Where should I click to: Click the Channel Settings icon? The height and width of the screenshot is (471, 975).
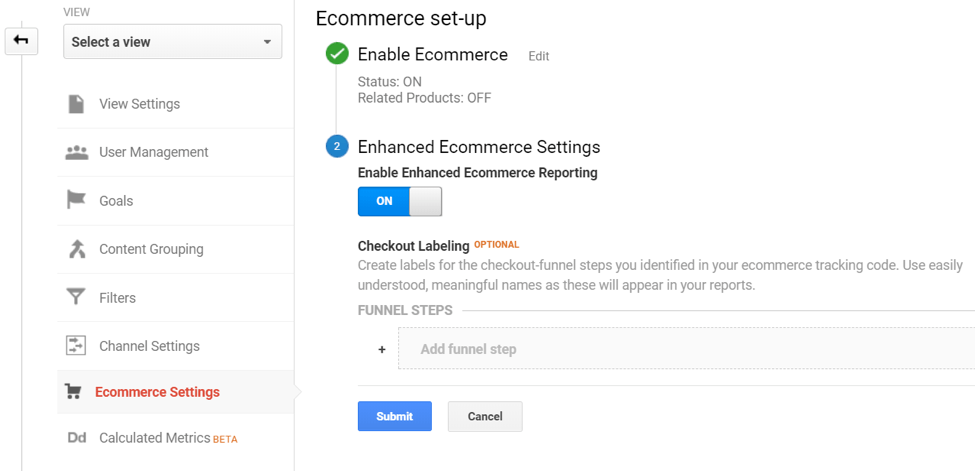(x=76, y=346)
